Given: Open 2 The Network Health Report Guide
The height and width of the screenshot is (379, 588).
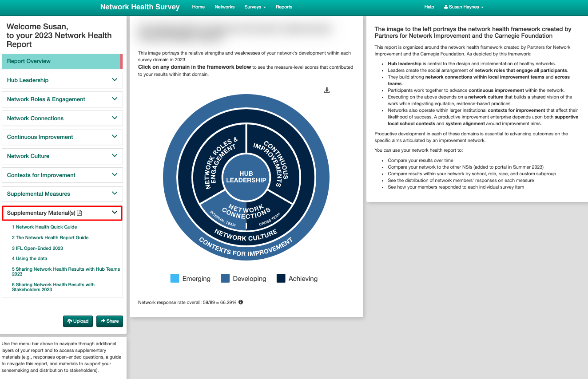Looking at the screenshot, I should click(50, 237).
